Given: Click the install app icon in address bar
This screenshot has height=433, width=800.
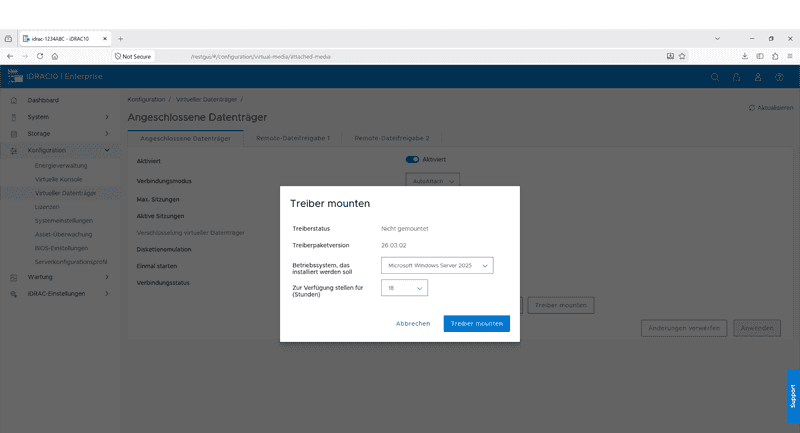Looking at the screenshot, I should click(x=670, y=56).
